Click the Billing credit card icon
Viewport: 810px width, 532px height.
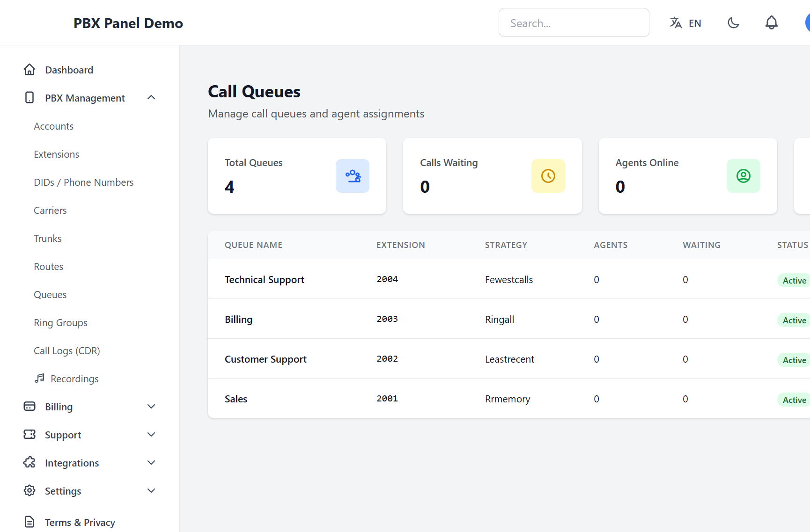tap(29, 406)
